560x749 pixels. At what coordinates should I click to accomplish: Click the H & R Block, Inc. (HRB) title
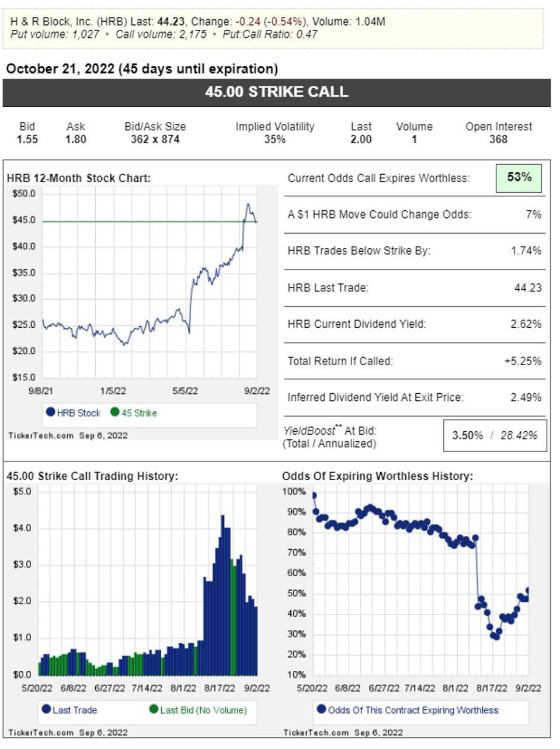click(x=69, y=22)
